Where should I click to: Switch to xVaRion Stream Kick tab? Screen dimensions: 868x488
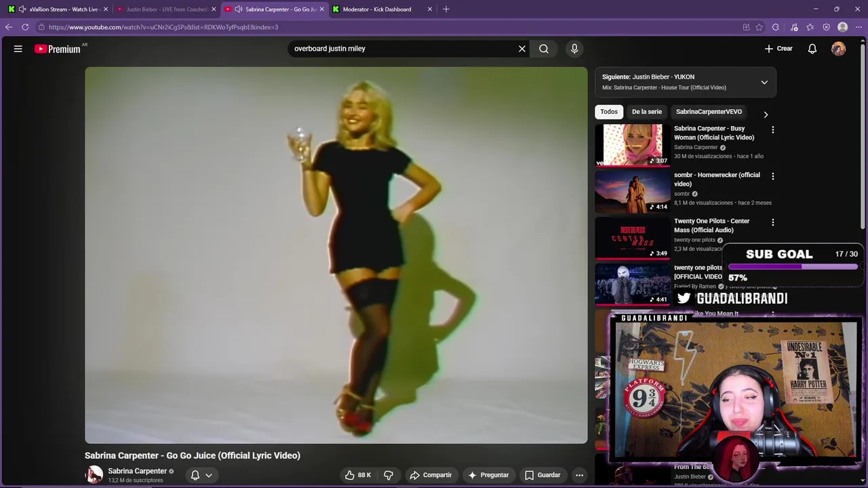[x=58, y=9]
